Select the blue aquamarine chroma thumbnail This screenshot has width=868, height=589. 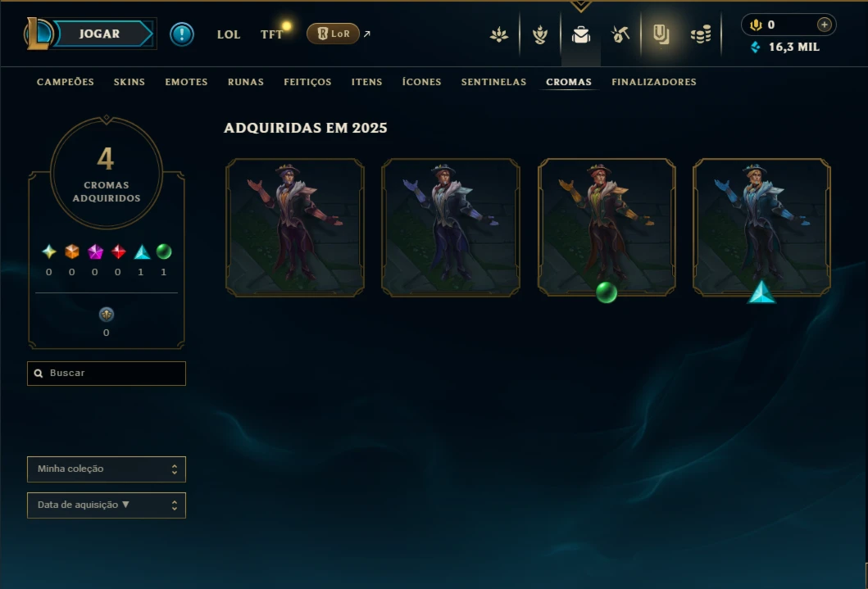(x=761, y=227)
